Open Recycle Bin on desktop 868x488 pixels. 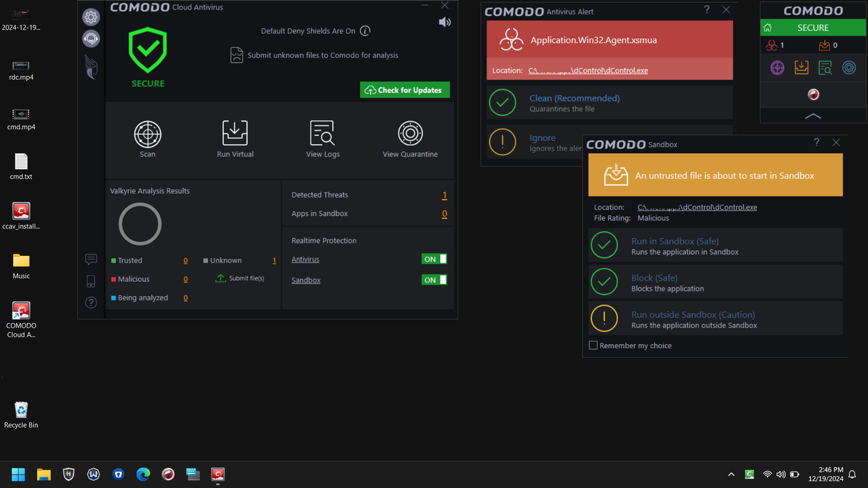[21, 415]
